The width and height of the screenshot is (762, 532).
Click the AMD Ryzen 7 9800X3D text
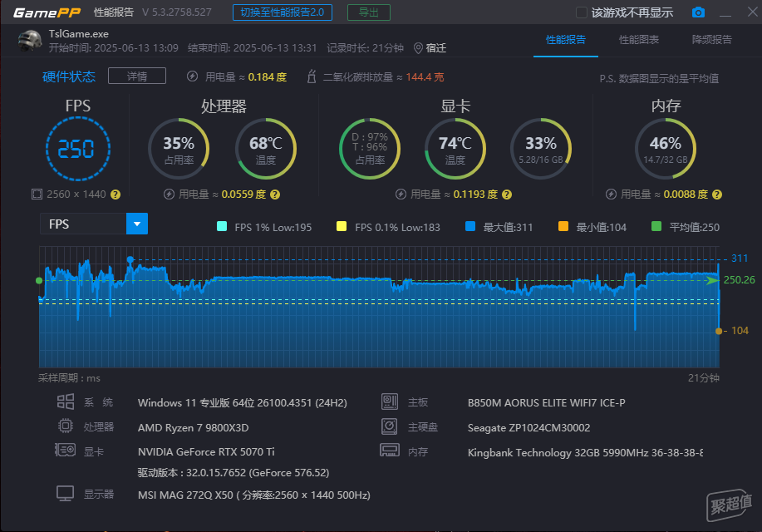194,428
